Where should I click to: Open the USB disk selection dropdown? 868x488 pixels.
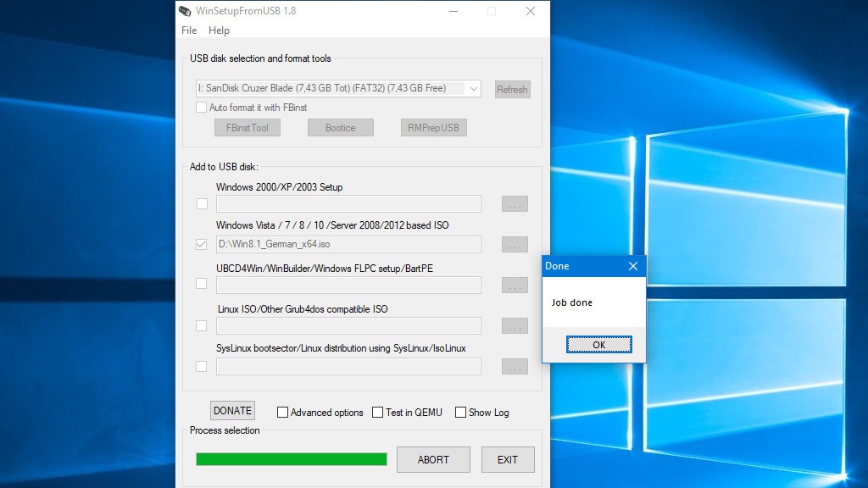coord(472,88)
